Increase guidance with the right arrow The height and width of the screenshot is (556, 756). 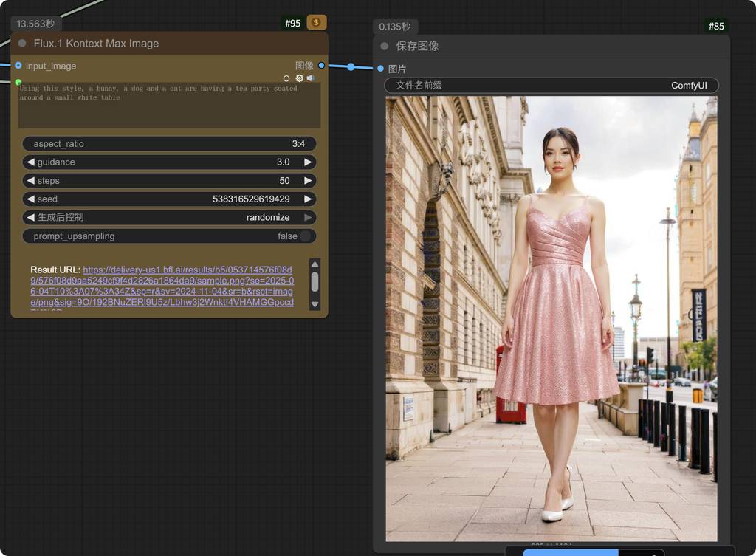tap(308, 162)
